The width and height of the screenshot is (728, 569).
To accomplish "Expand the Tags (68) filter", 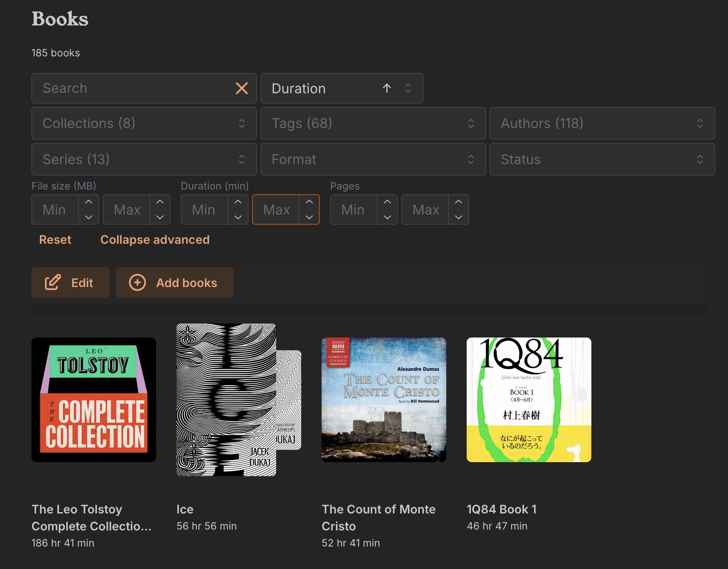I will [x=373, y=123].
